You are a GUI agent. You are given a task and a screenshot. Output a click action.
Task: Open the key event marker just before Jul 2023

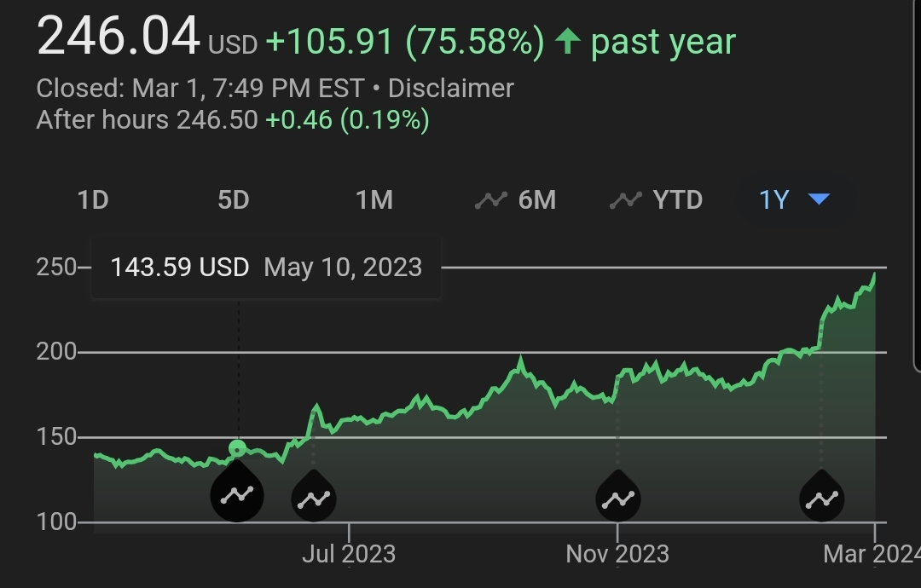coord(314,497)
